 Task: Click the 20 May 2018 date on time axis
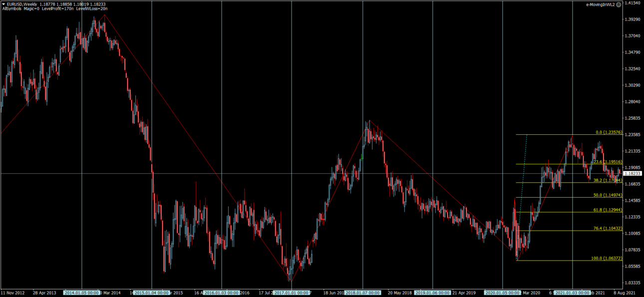pyautogui.click(x=399, y=293)
